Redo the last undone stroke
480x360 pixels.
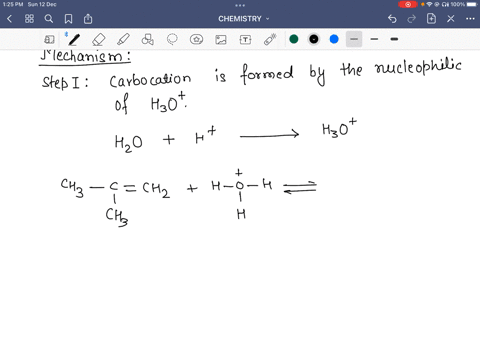coord(412,19)
